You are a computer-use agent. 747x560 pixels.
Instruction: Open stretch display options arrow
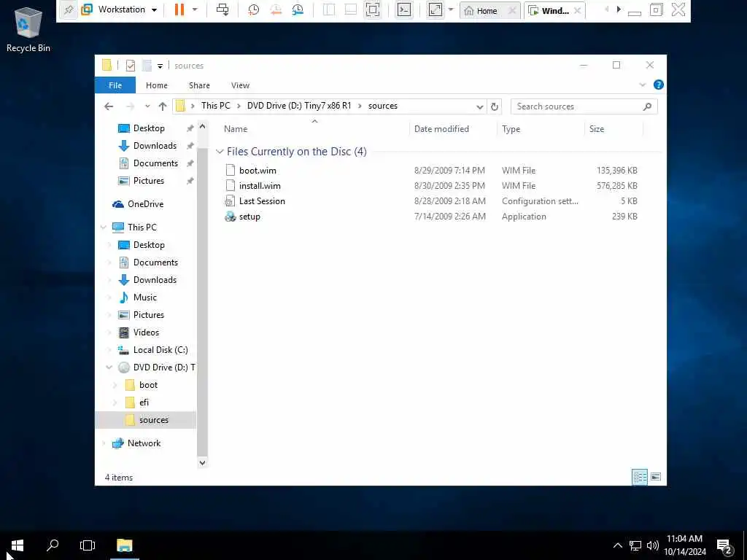(x=451, y=9)
